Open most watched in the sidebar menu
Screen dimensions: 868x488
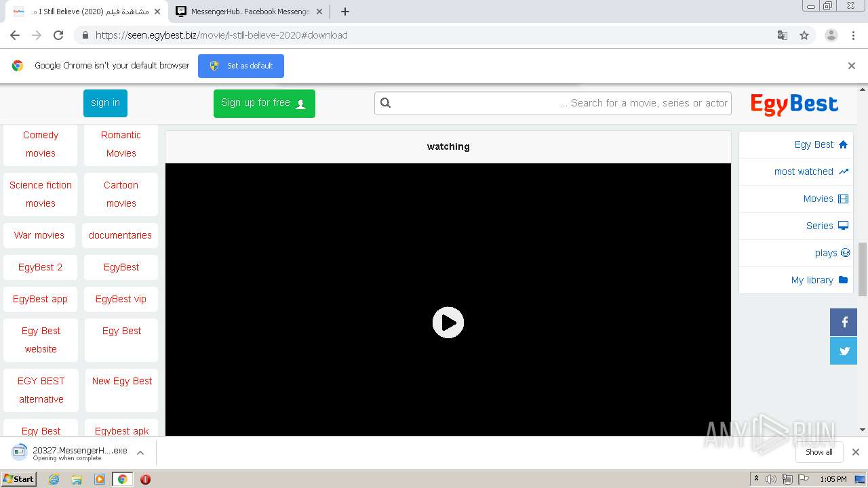[796, 171]
